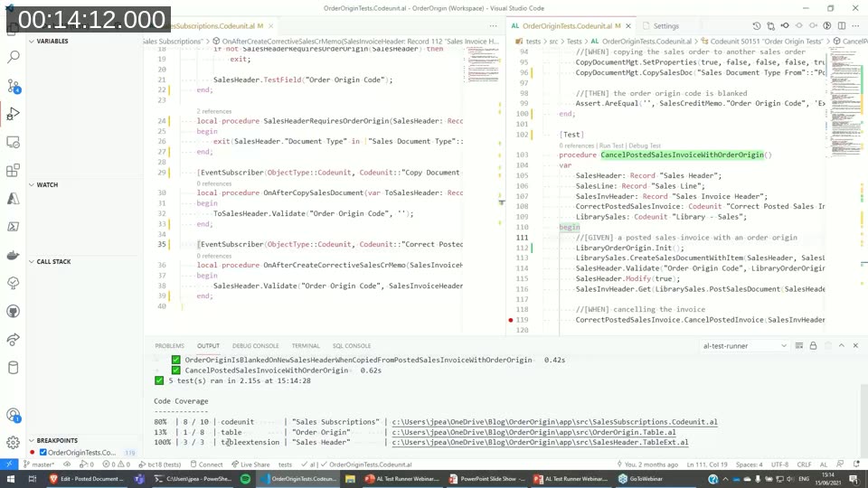The height and width of the screenshot is (488, 868).
Task: Switch to the SQL CONSOLE tab
Action: pyautogui.click(x=352, y=346)
